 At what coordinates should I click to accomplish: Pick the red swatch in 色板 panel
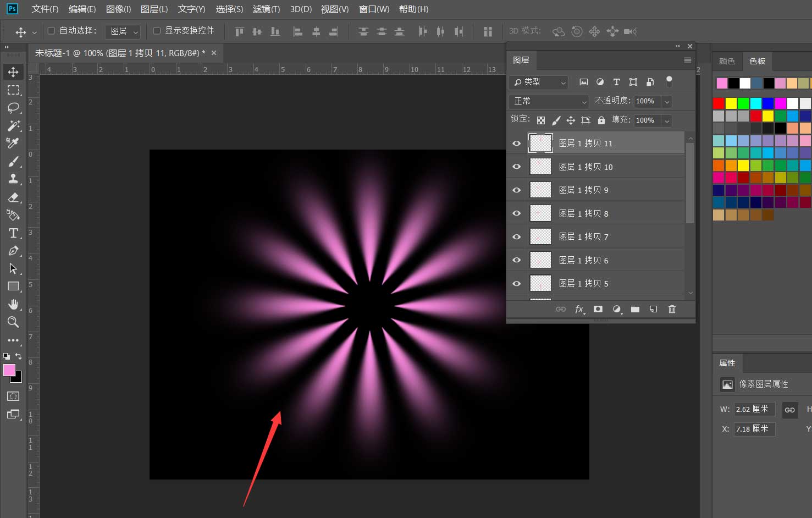(719, 103)
